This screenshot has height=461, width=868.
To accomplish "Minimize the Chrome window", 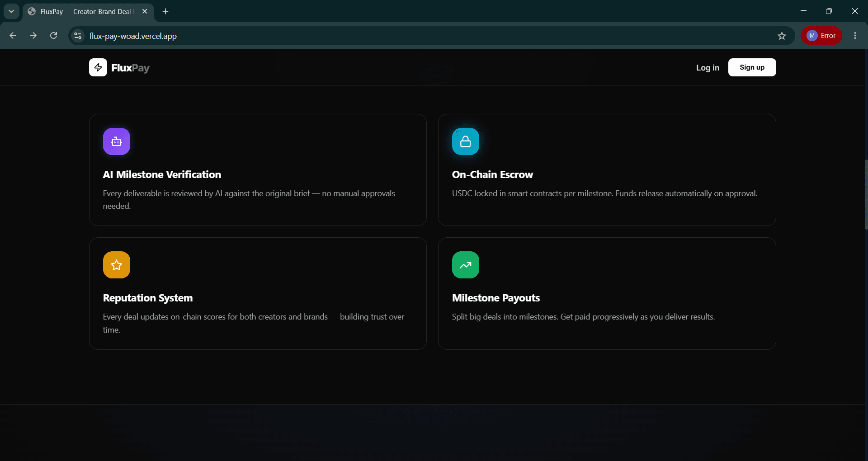I will (803, 11).
